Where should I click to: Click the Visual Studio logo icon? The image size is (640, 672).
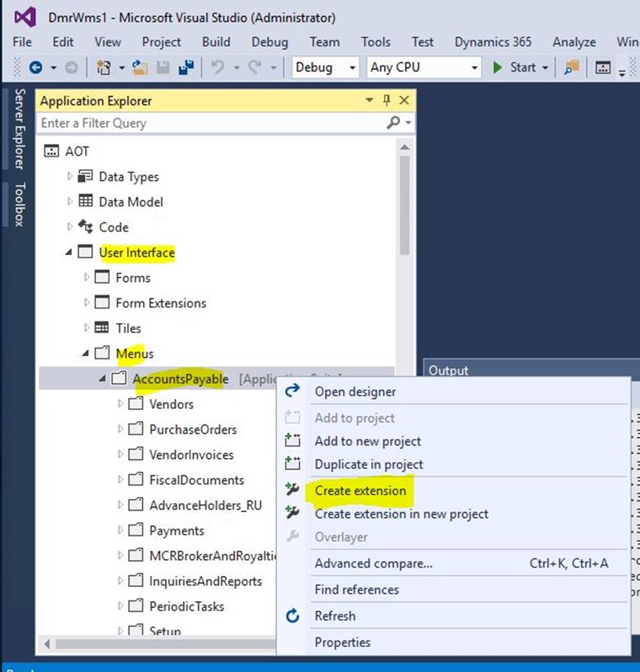point(25,18)
